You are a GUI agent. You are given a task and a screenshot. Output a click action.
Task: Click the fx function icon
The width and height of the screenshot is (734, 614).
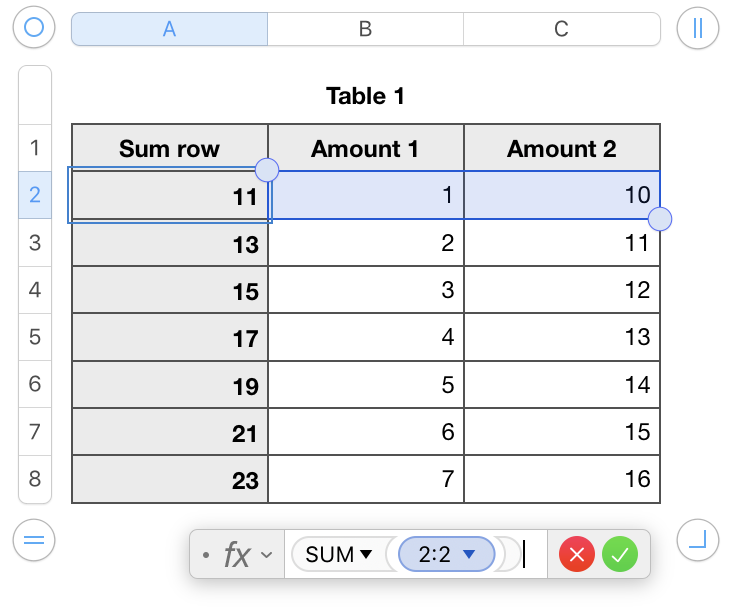236,554
